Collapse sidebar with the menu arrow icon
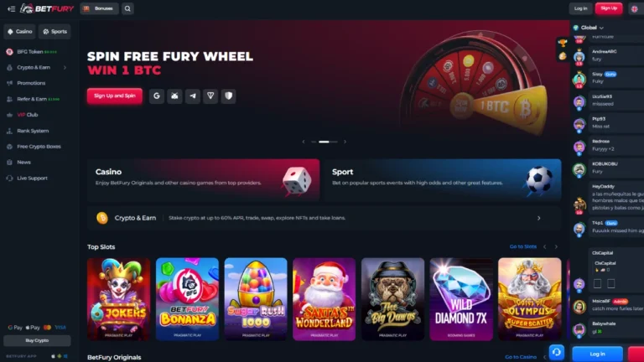Image resolution: width=644 pixels, height=362 pixels. [11, 8]
